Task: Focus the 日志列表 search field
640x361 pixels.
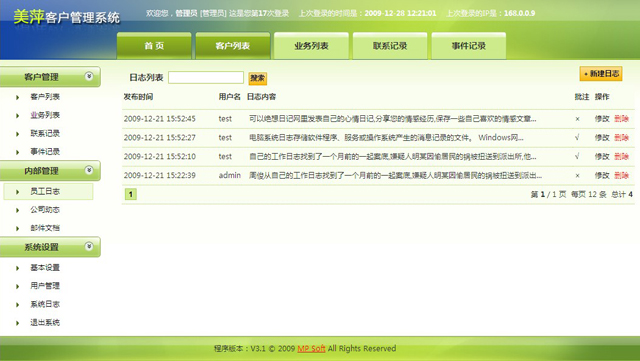Action: (x=206, y=78)
